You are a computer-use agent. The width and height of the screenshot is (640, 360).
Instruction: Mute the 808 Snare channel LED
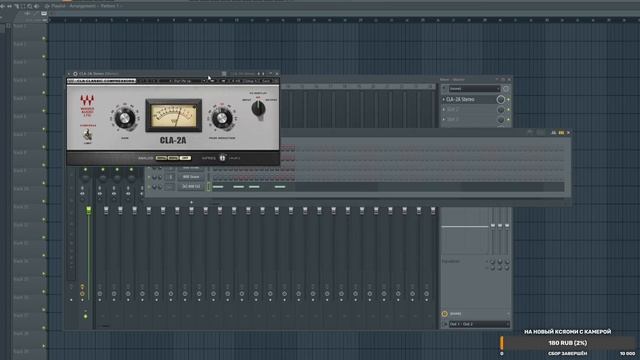149,177
